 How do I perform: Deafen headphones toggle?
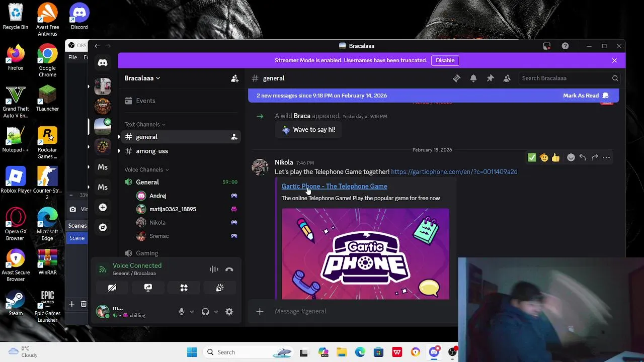(205, 312)
